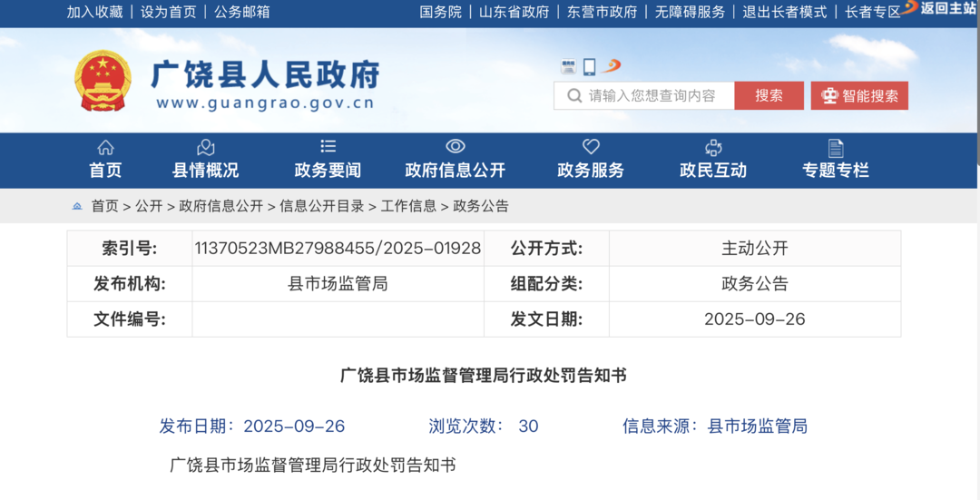Toggle 退出长者模式 in top bar
This screenshot has height=500, width=980.
coord(785,12)
